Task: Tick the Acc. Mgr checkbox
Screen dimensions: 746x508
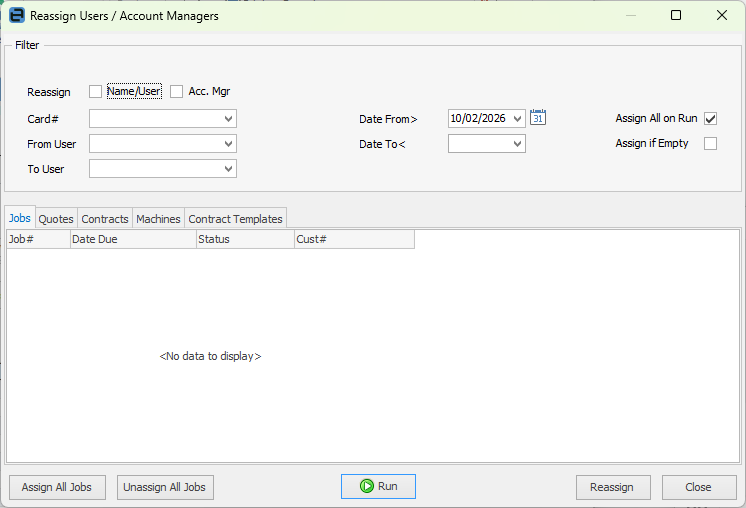Action: click(x=177, y=91)
